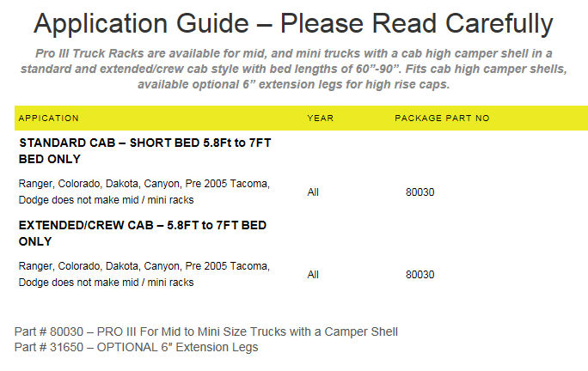The image size is (588, 371).
Task: Click 'Dodge does not make mid / mini racks' in first row
Action: pos(106,200)
